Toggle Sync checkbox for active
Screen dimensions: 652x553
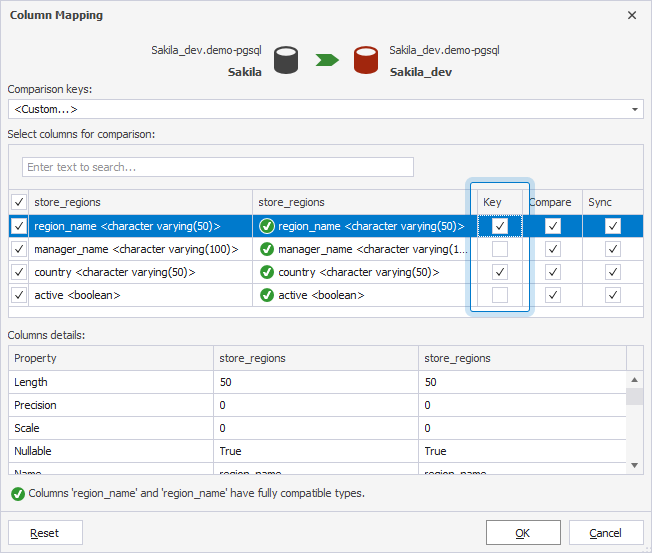tap(612, 295)
